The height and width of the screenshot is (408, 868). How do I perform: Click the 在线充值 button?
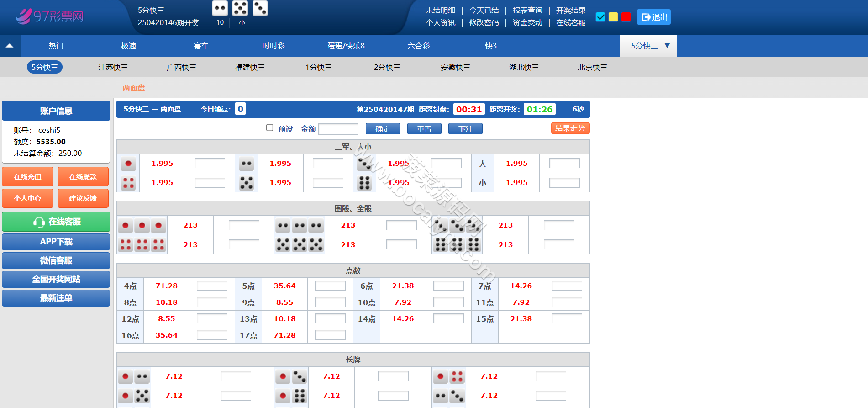(x=27, y=177)
